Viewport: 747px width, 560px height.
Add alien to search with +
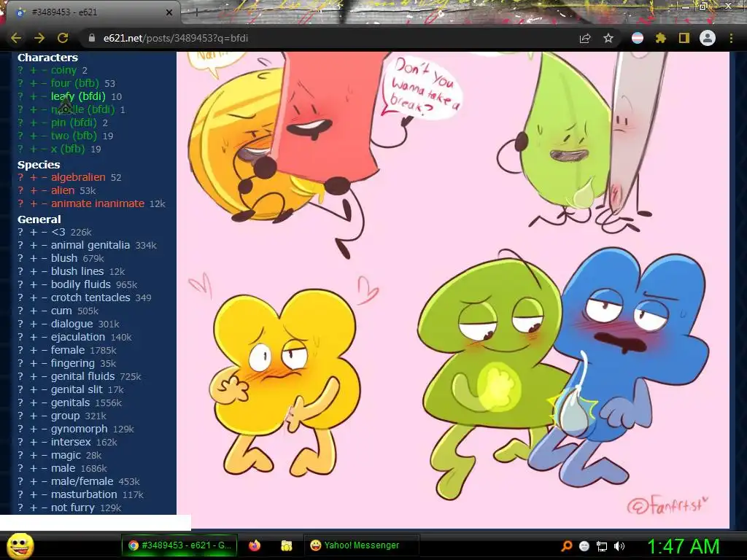[34, 190]
